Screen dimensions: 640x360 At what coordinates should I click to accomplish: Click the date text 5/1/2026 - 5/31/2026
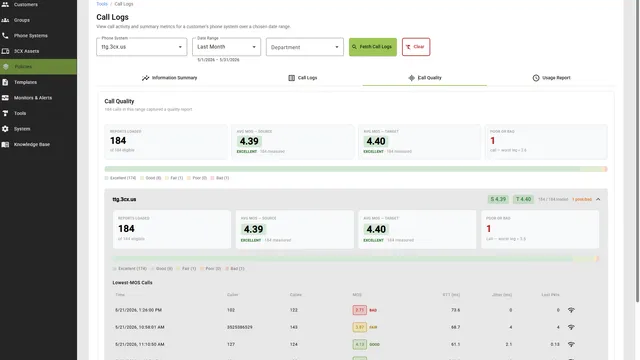click(218, 60)
